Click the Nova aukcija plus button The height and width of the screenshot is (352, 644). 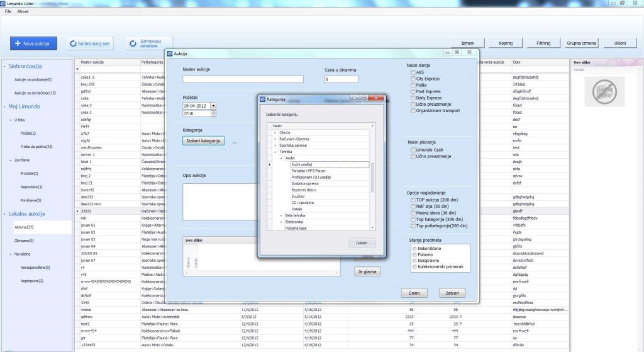point(34,43)
